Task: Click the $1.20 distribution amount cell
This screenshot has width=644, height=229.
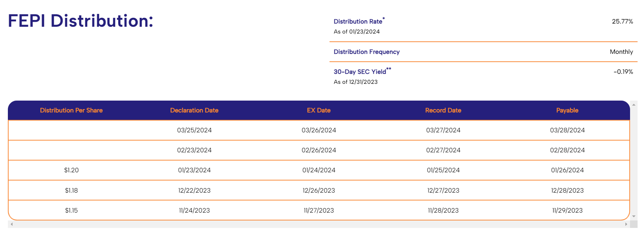Action: point(71,170)
